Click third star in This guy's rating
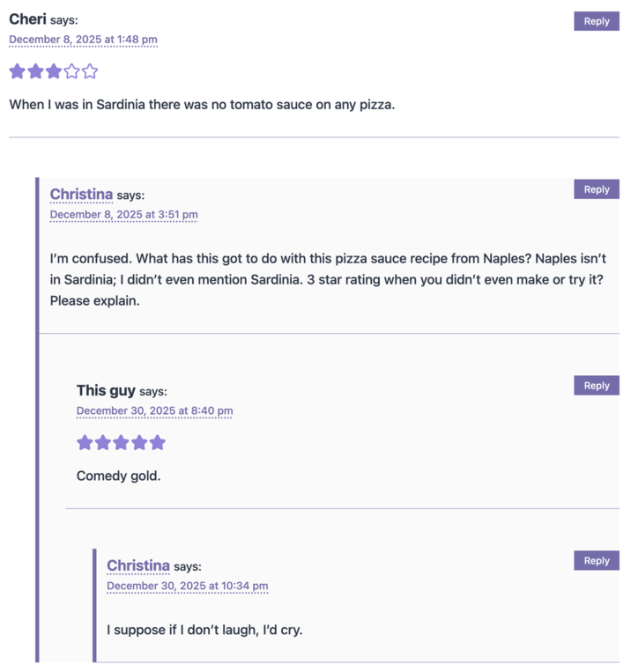The width and height of the screenshot is (631, 672). (x=121, y=442)
